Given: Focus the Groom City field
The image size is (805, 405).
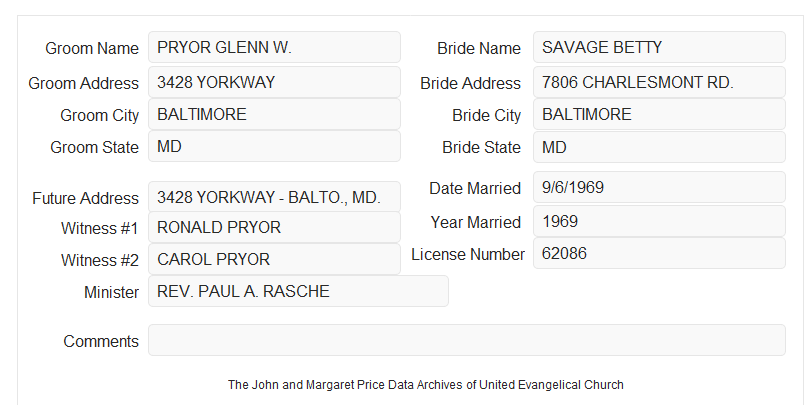Looking at the screenshot, I should click(274, 114).
